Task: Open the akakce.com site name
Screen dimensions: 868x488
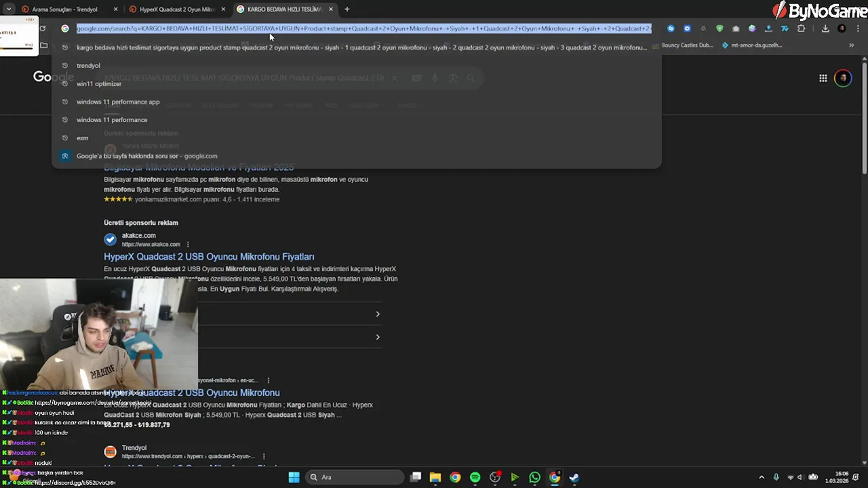Action: click(138, 235)
